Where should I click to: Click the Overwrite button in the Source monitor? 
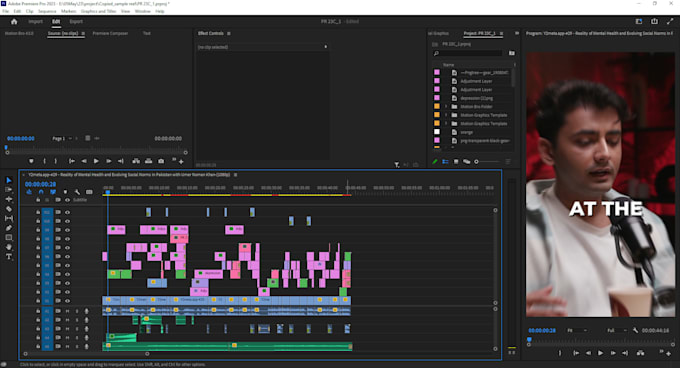(148, 161)
